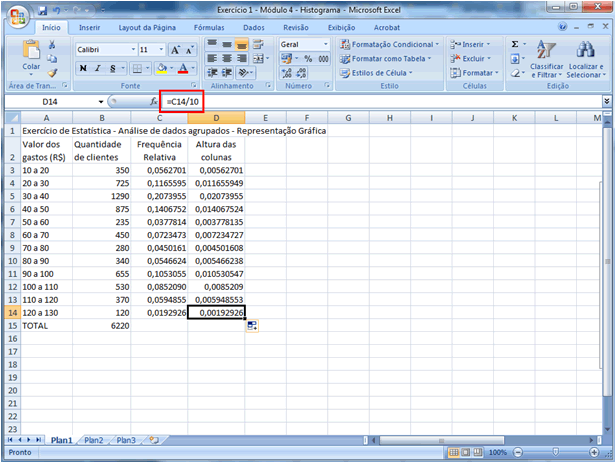Click the paste options smart tag
This screenshot has height=463, width=616.
(x=251, y=326)
